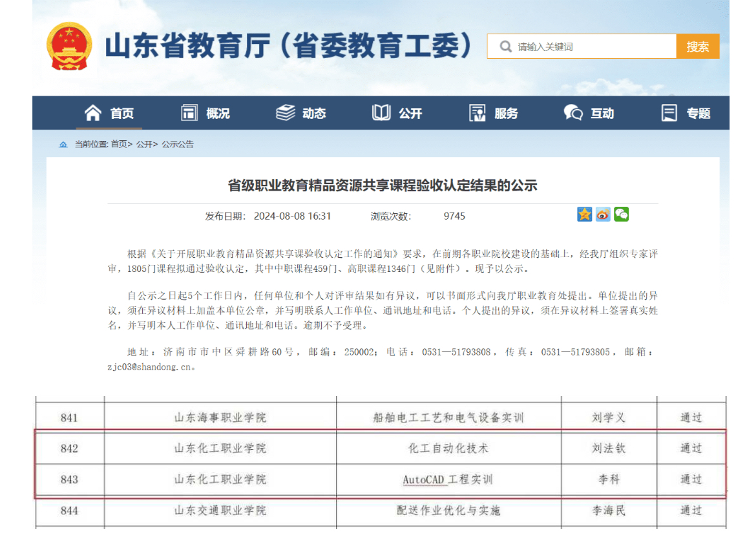This screenshot has width=756, height=535.
Task: Share article via WeChat icon
Action: point(621,215)
